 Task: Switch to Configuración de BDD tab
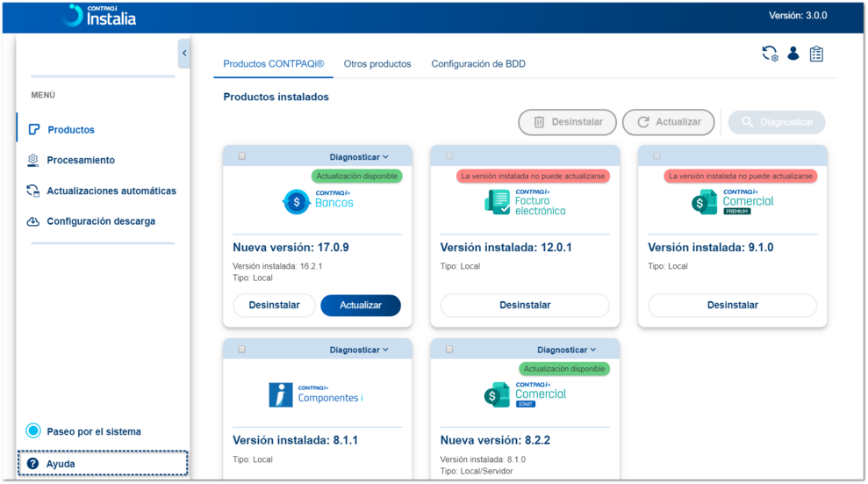pyautogui.click(x=478, y=64)
